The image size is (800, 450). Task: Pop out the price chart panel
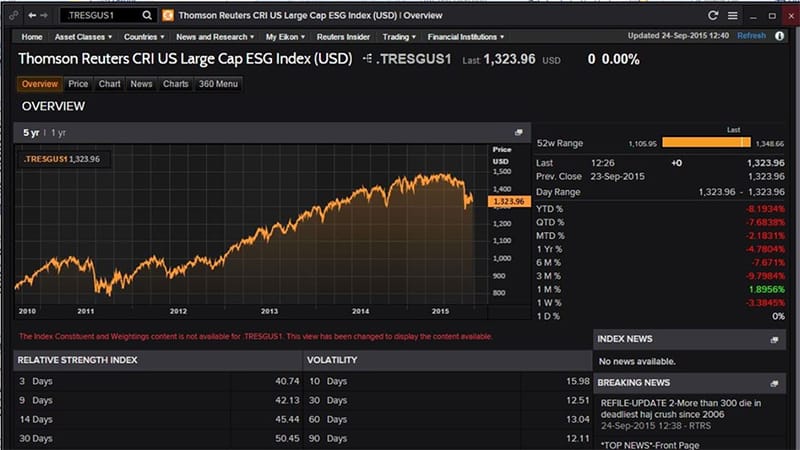click(x=518, y=133)
